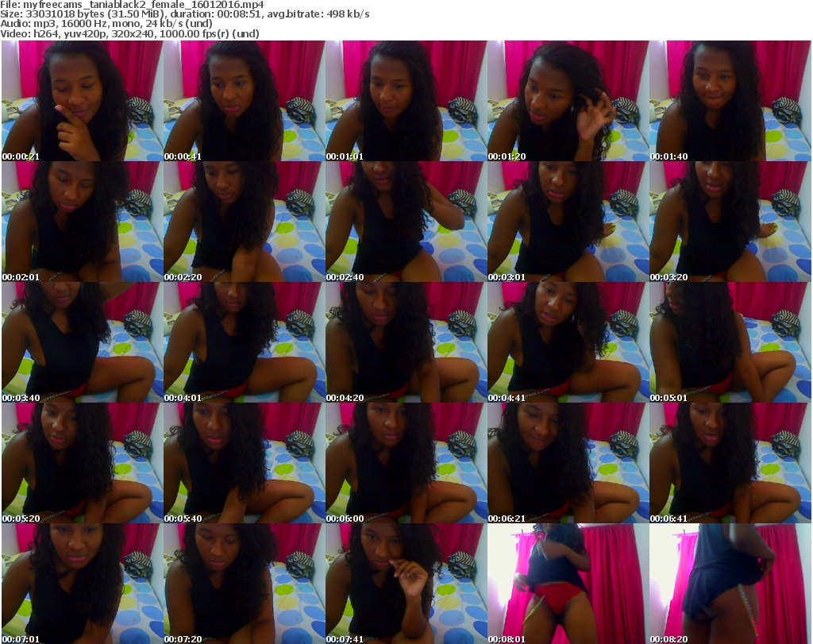This screenshot has width=813, height=644.
Task: Select the 00:03:40 preview frame
Action: (x=82, y=342)
